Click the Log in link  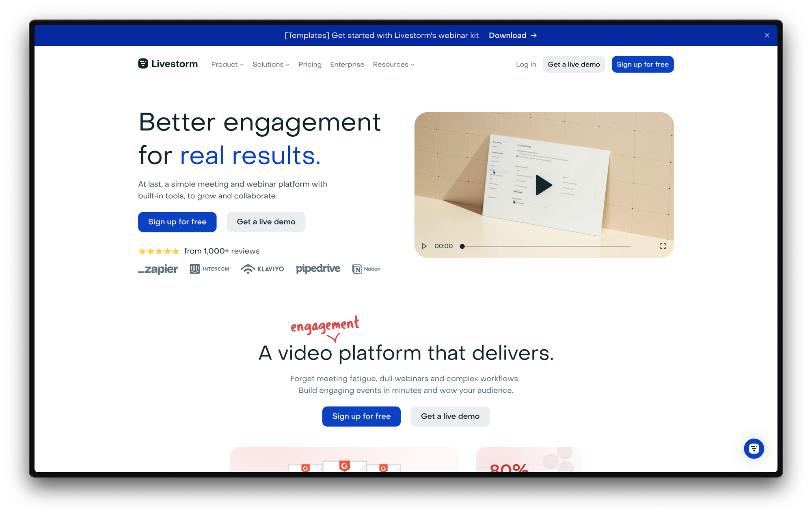[525, 64]
